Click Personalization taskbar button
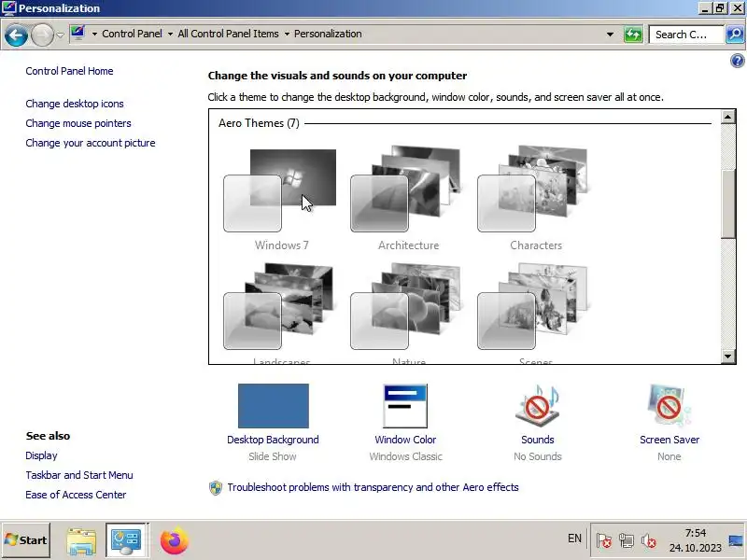747x560 pixels. tap(126, 540)
